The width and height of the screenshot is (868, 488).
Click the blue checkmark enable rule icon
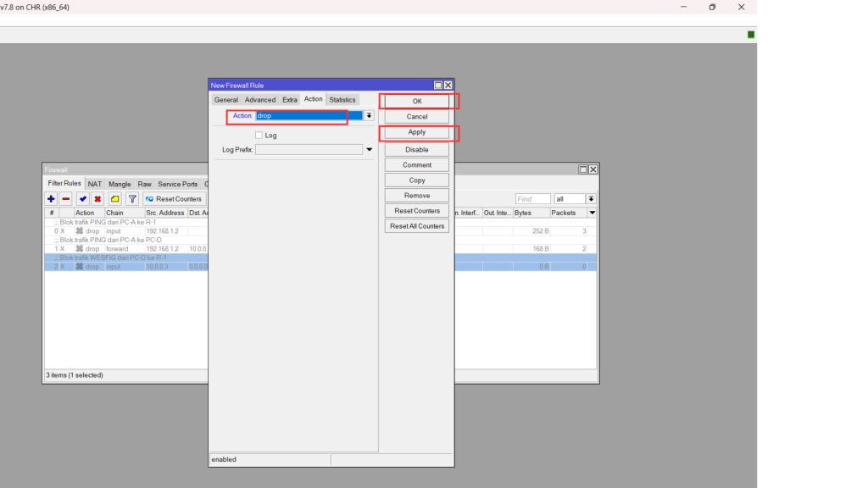tap(83, 198)
